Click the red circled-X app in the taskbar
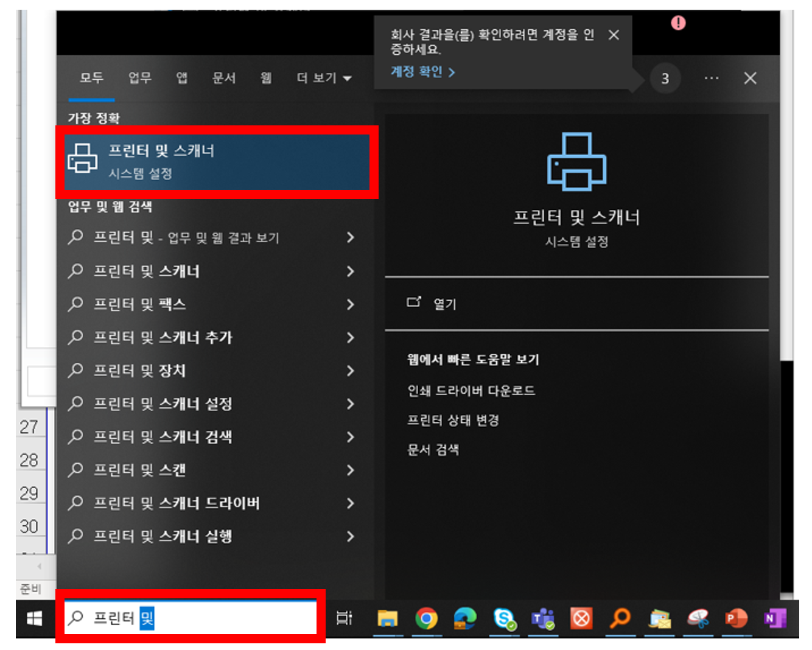 coord(581,618)
